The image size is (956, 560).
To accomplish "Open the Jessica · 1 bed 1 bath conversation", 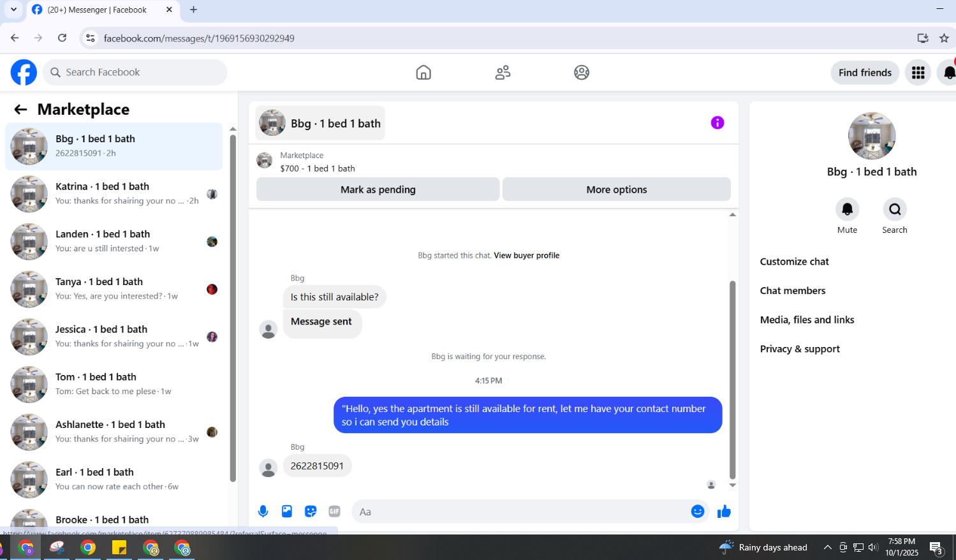I will tap(114, 337).
